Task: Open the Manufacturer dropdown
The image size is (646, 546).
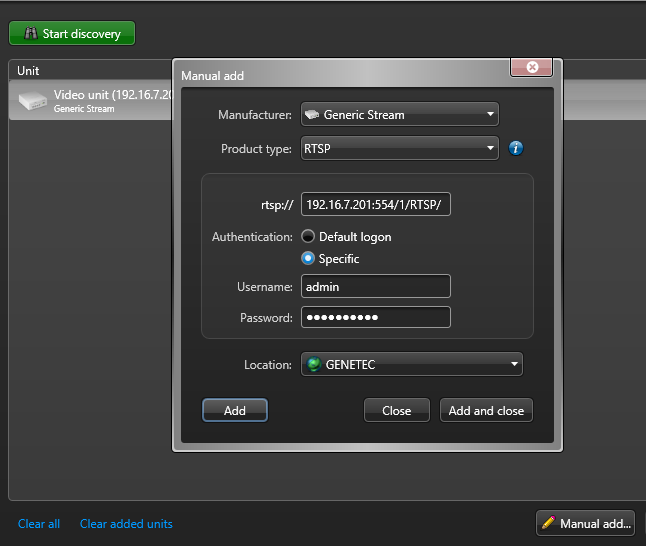Action: pos(399,115)
